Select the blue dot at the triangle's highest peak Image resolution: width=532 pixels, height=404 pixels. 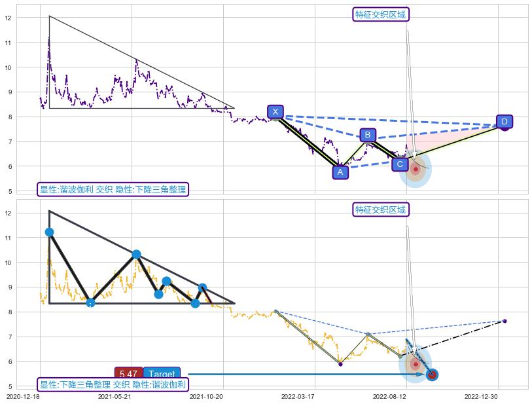(x=49, y=232)
